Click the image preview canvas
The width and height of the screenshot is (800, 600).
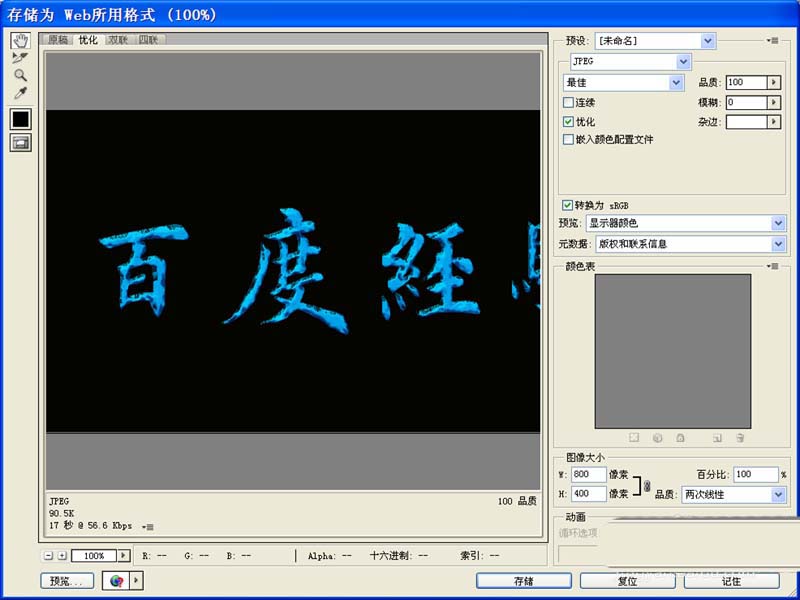pyautogui.click(x=293, y=271)
